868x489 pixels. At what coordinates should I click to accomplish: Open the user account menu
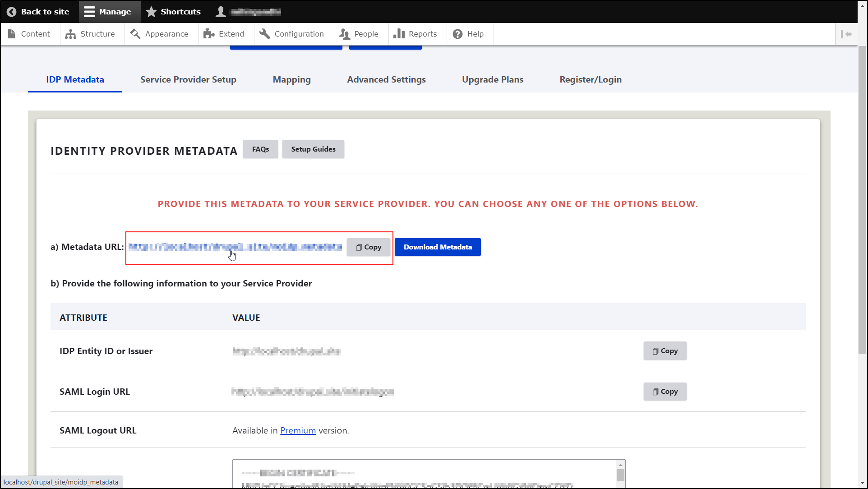(247, 11)
